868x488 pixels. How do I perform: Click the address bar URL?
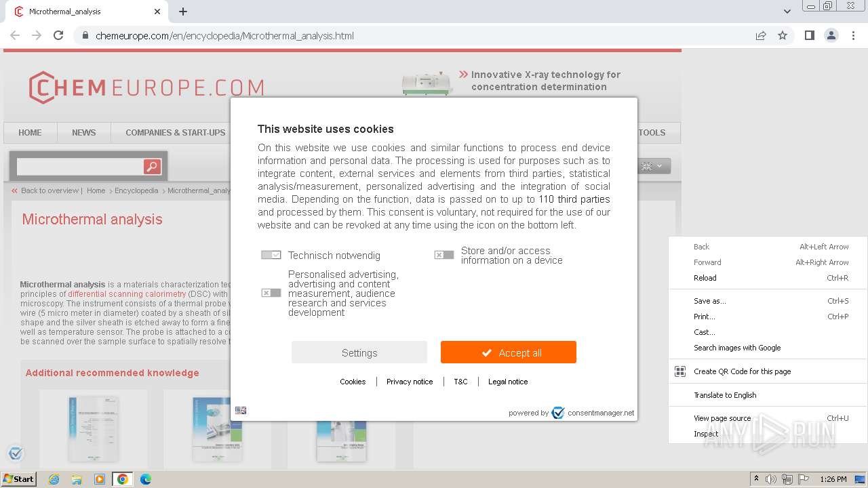point(224,36)
